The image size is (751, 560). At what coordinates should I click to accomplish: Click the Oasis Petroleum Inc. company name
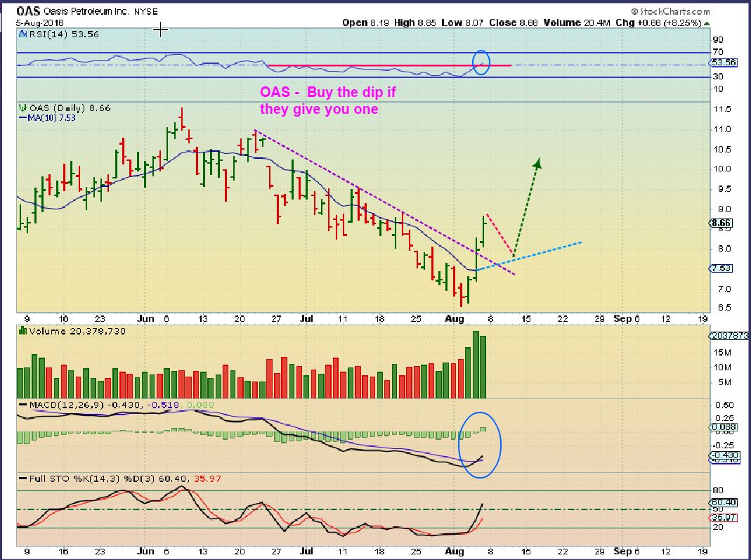[87, 11]
